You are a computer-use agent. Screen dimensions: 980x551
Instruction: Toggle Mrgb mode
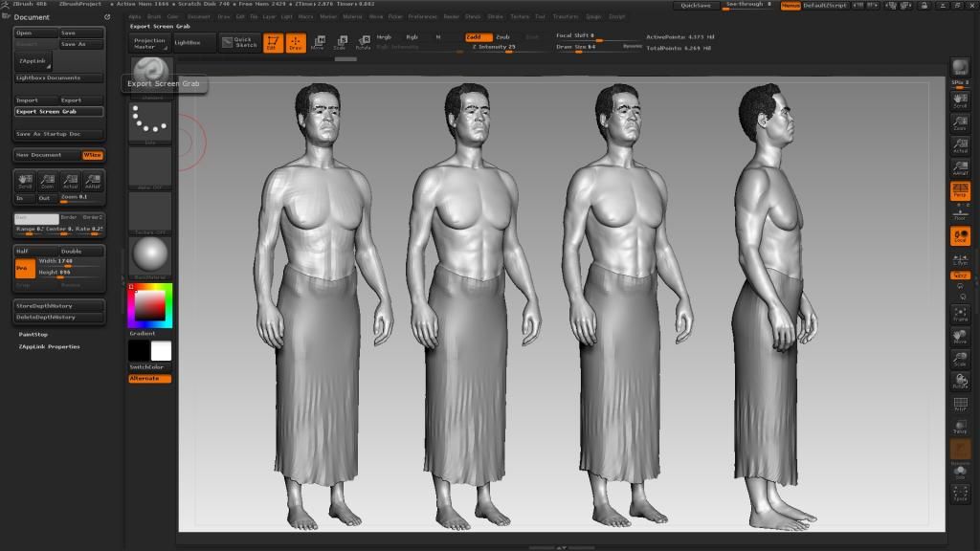(384, 37)
